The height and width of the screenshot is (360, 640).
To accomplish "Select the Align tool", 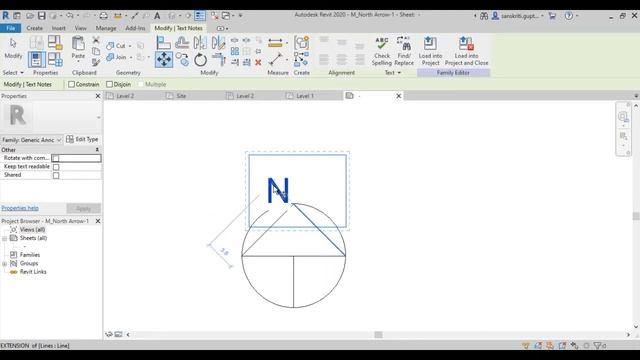I will (164, 42).
